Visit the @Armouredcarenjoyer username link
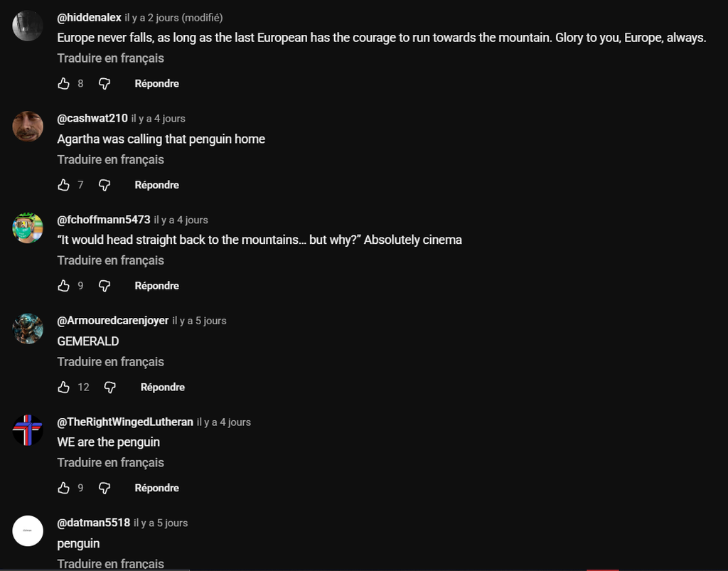This screenshot has width=728, height=571. tap(112, 321)
